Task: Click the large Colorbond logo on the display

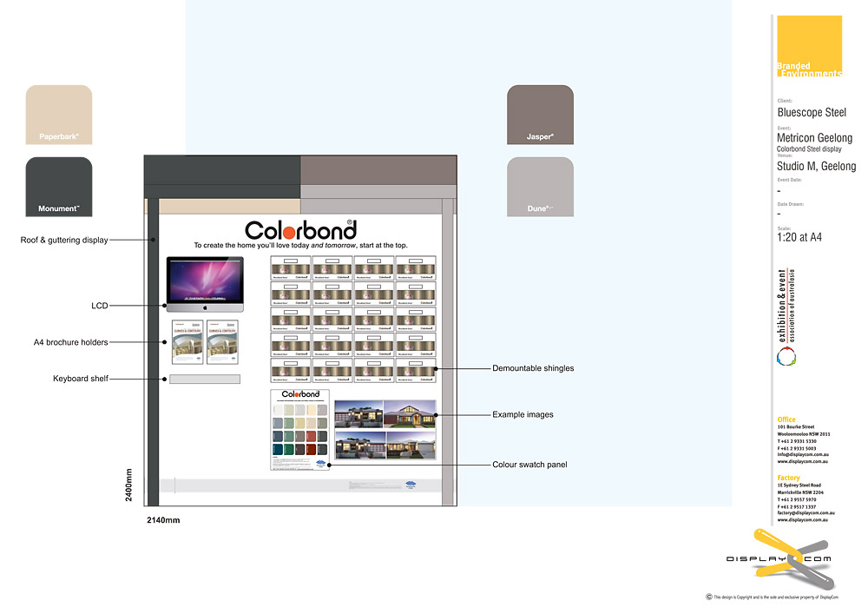Action: tap(300, 230)
